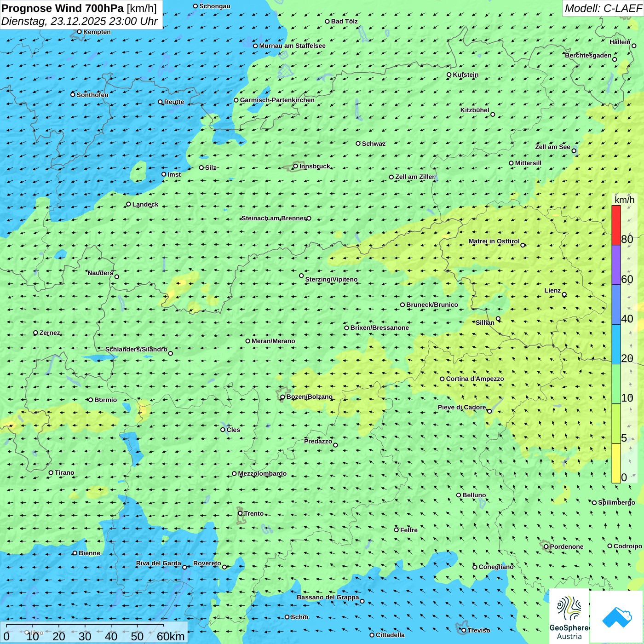This screenshot has width=644, height=644.
Task: Click the Meran/Merano city label
Action: click(x=273, y=341)
